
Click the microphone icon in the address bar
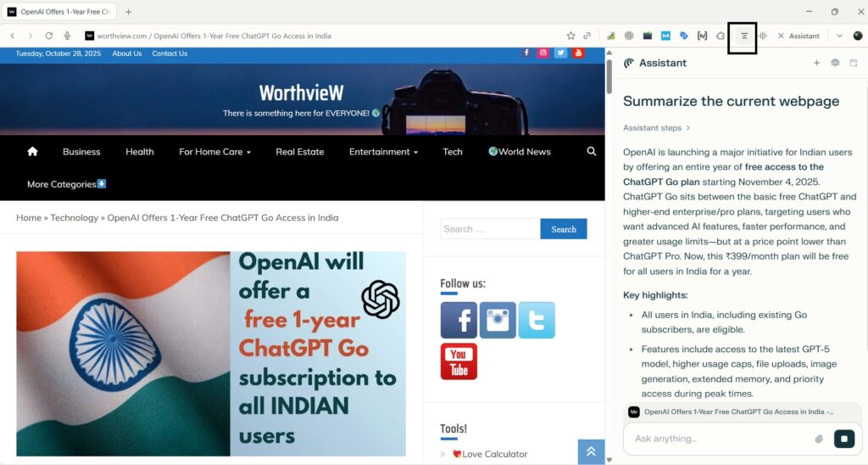point(67,36)
